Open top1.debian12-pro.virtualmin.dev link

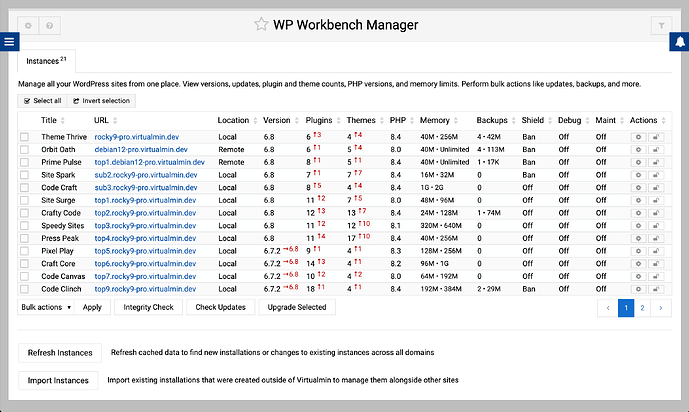(x=149, y=163)
